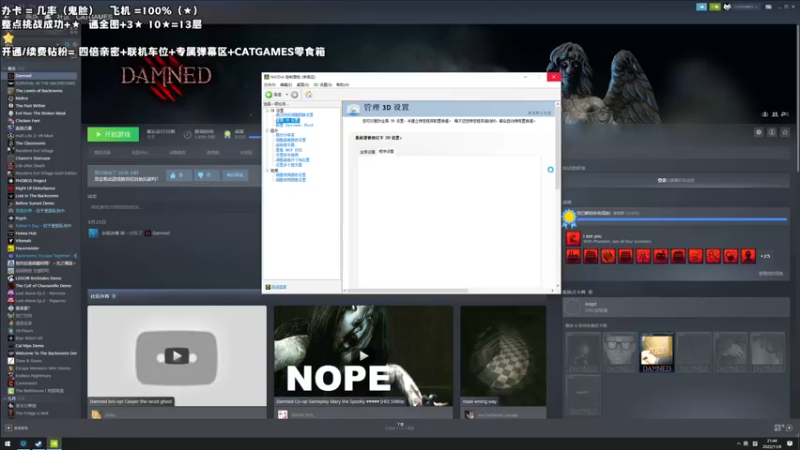This screenshot has width=800, height=450.
Task: Toggle the favorite star for Damned
Action: (x=785, y=132)
